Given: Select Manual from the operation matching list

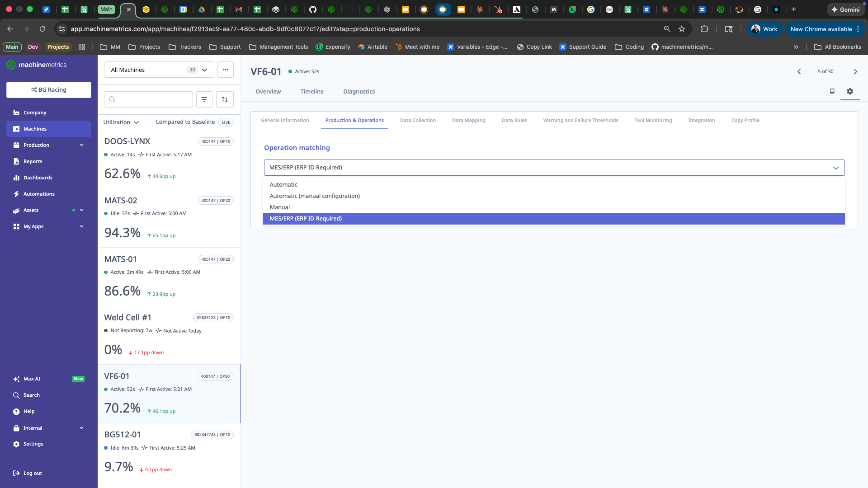Looking at the screenshot, I should pos(280,207).
